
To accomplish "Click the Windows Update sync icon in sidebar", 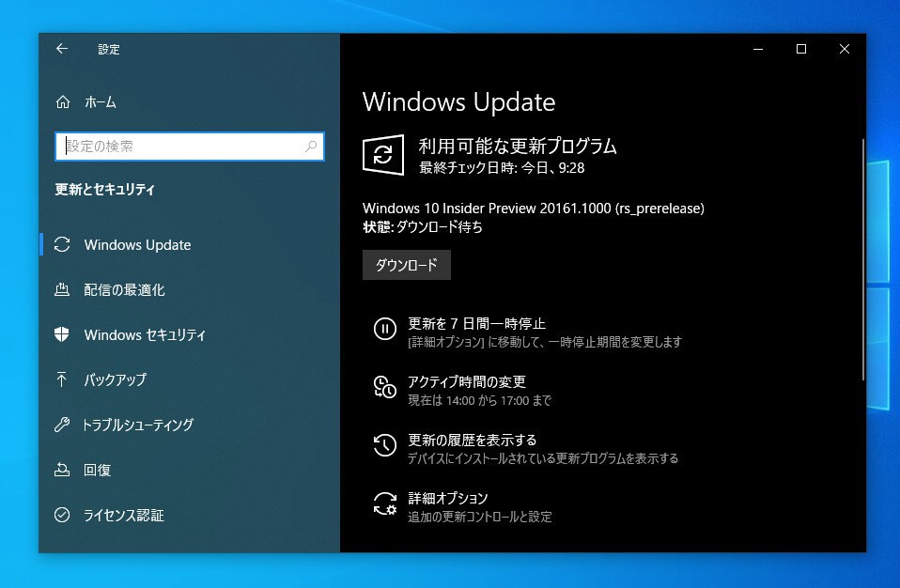I will pos(62,245).
